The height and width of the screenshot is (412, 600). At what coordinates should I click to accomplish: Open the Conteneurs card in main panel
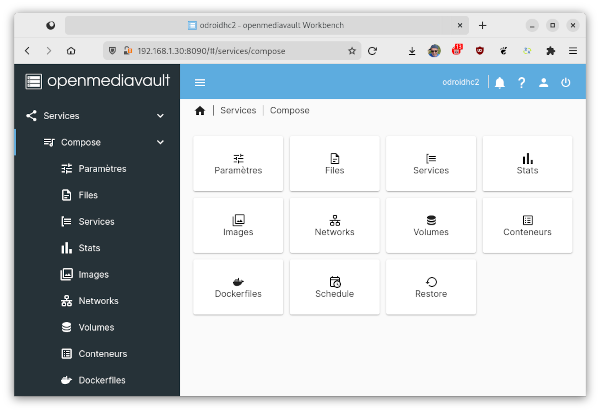[527, 225]
